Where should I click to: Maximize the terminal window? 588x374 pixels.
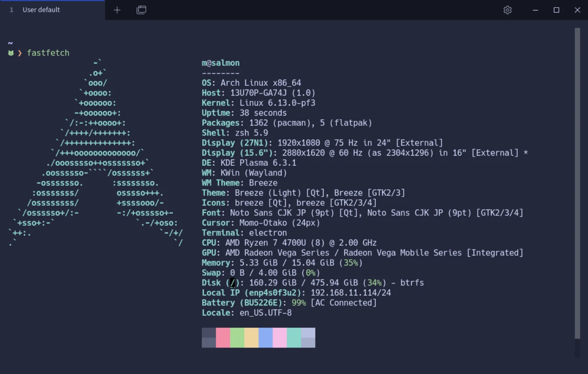pos(556,10)
